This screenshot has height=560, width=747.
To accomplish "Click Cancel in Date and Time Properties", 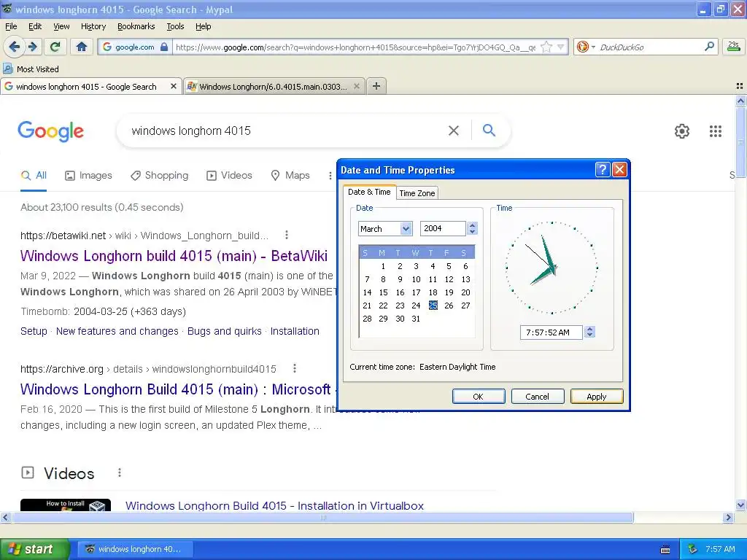I will pos(538,396).
